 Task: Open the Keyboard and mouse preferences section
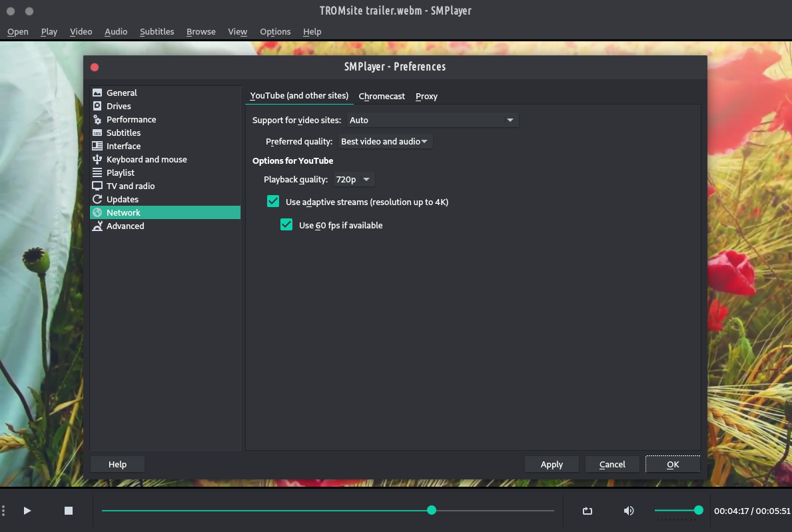147,160
